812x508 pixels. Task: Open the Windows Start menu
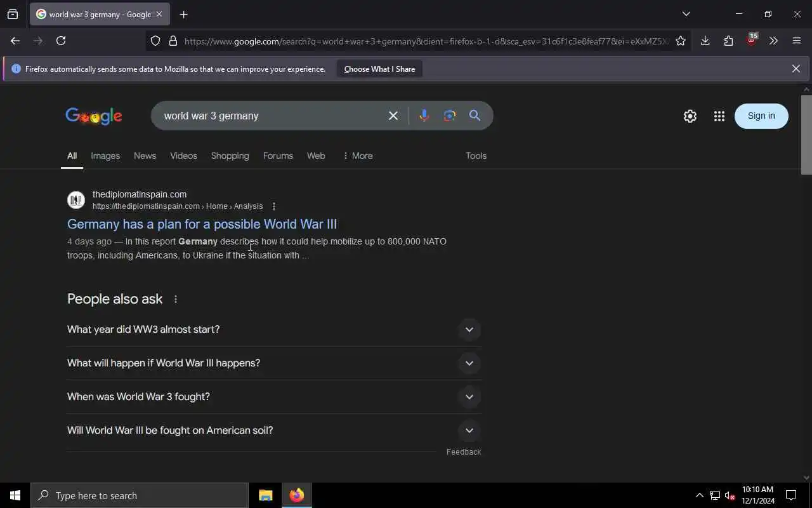[15, 495]
